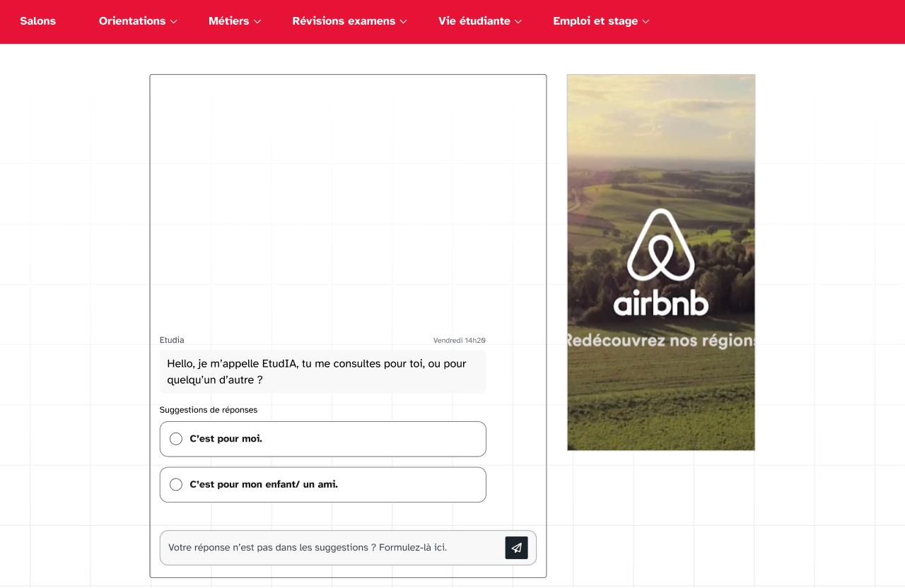The width and height of the screenshot is (905, 588).
Task: Expand the Vie étudiante dropdown chevron
Action: [518, 22]
